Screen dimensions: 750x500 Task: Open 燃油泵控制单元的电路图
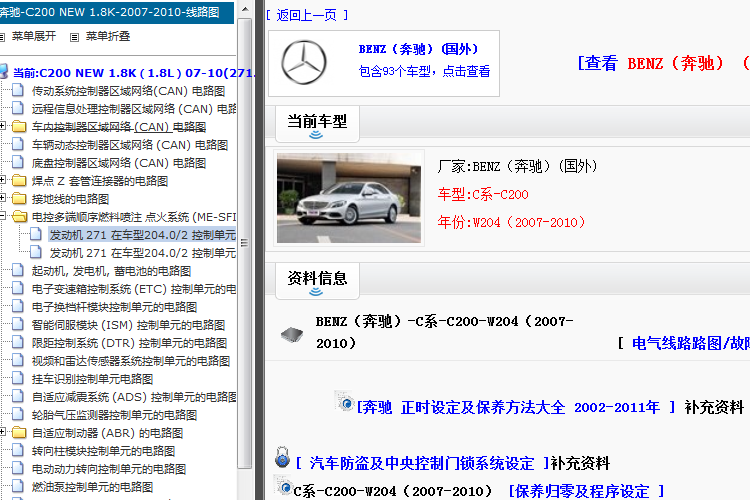tap(92, 487)
